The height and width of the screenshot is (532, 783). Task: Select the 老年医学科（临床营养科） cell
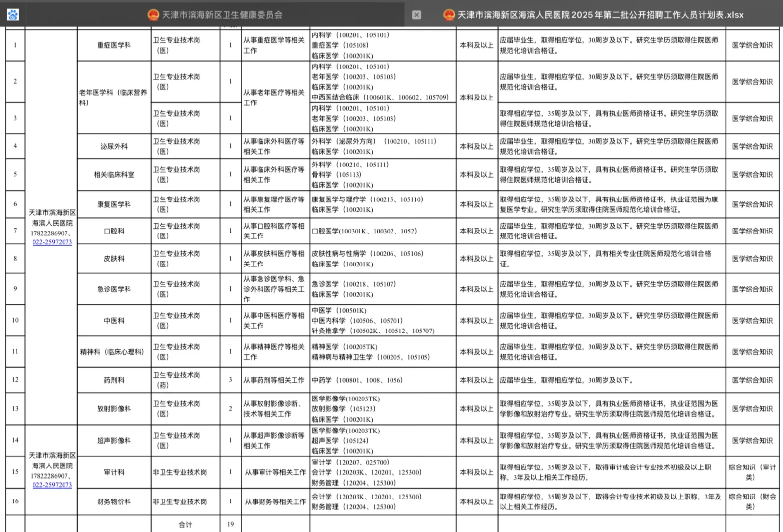pos(114,98)
